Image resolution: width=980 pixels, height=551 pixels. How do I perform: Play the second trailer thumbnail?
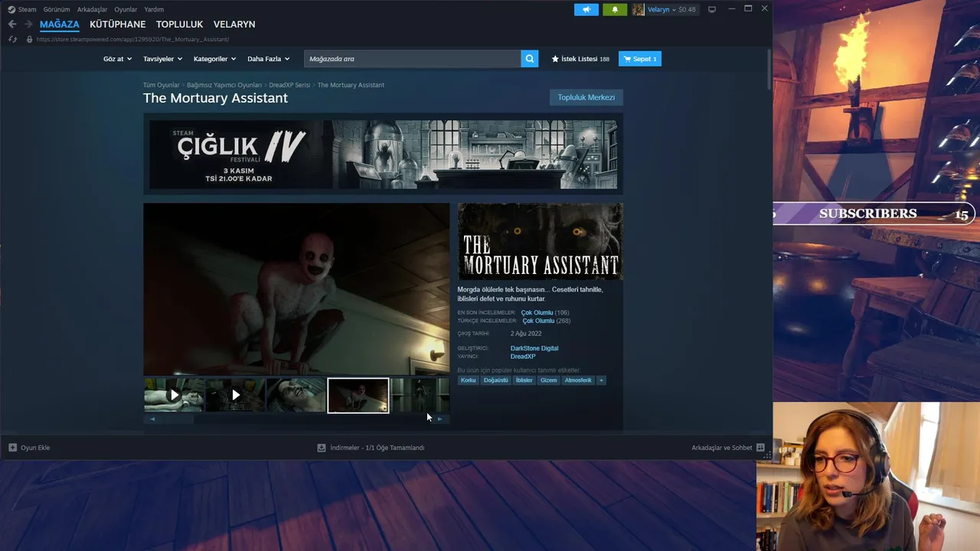(235, 396)
